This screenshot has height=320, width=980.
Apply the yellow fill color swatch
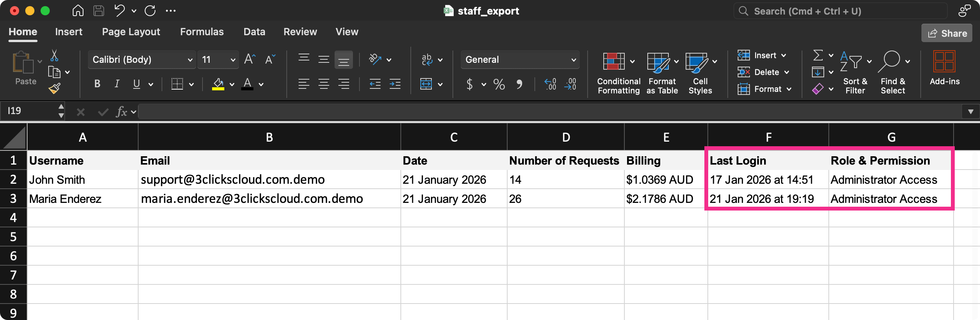218,84
